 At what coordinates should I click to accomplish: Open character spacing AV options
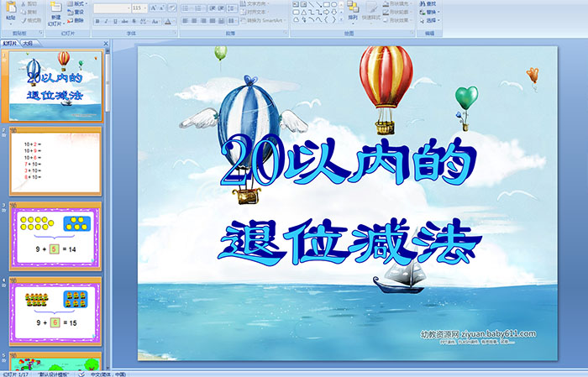pos(144,21)
